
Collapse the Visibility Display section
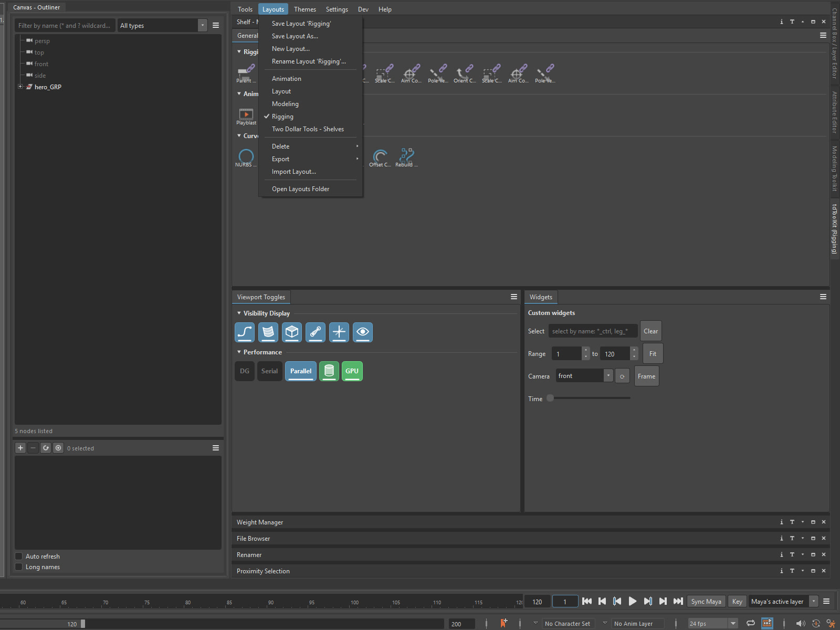click(x=239, y=313)
